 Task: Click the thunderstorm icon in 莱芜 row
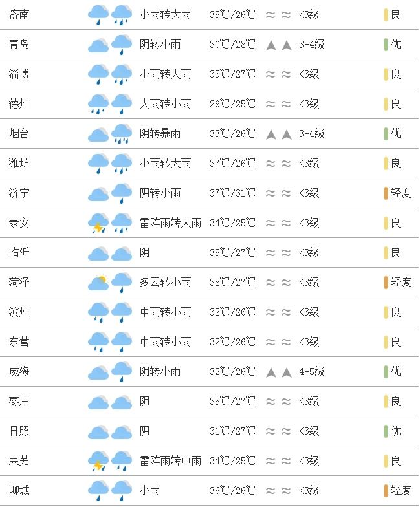tap(98, 460)
